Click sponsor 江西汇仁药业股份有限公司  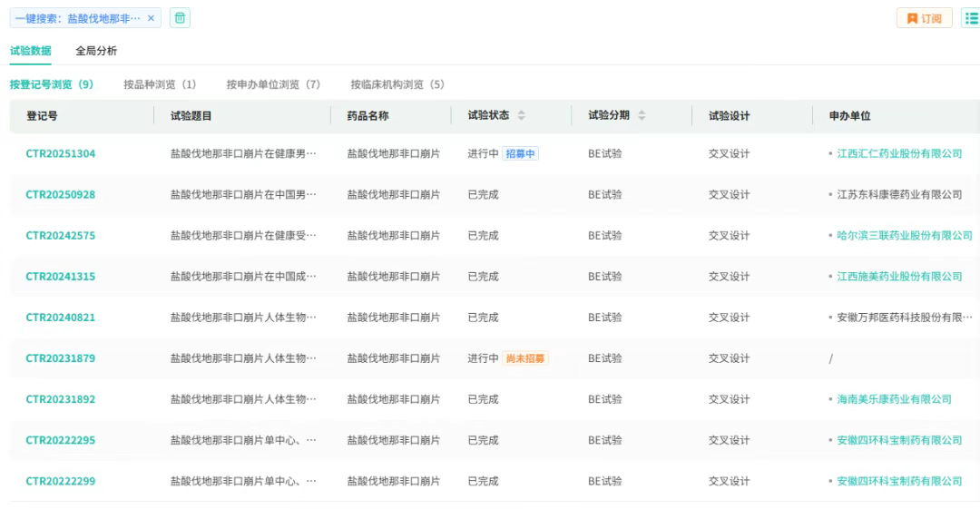point(898,153)
